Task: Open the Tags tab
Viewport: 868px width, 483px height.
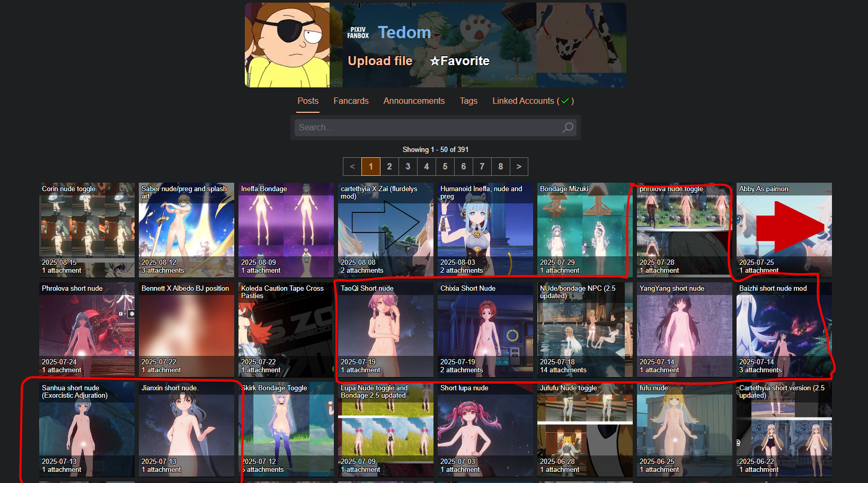Action: pos(468,101)
